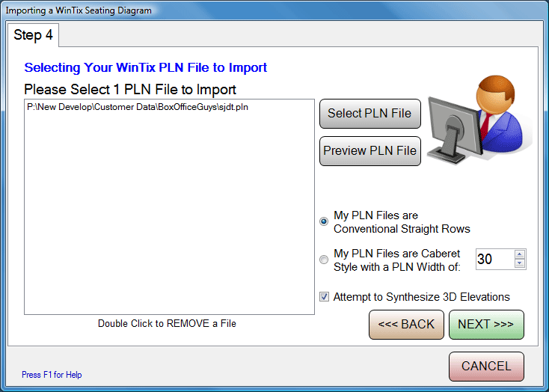Click the user-at-computer illustration icon

(x=479, y=119)
